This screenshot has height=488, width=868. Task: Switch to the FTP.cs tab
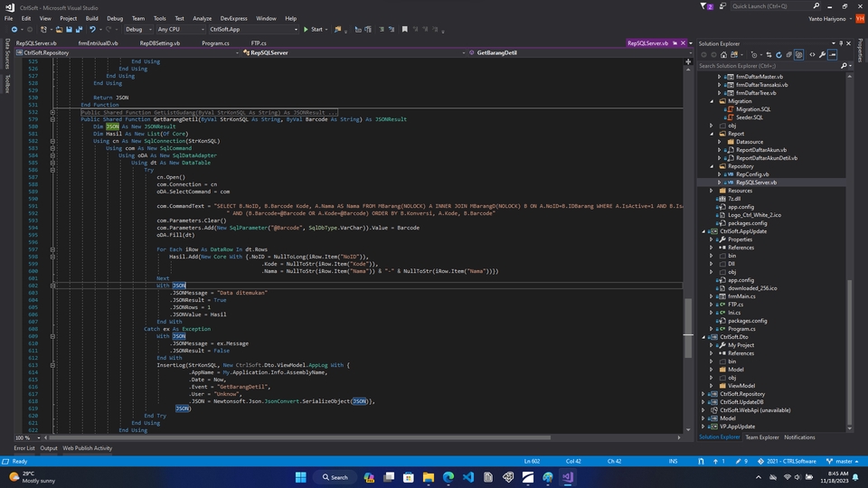(259, 43)
